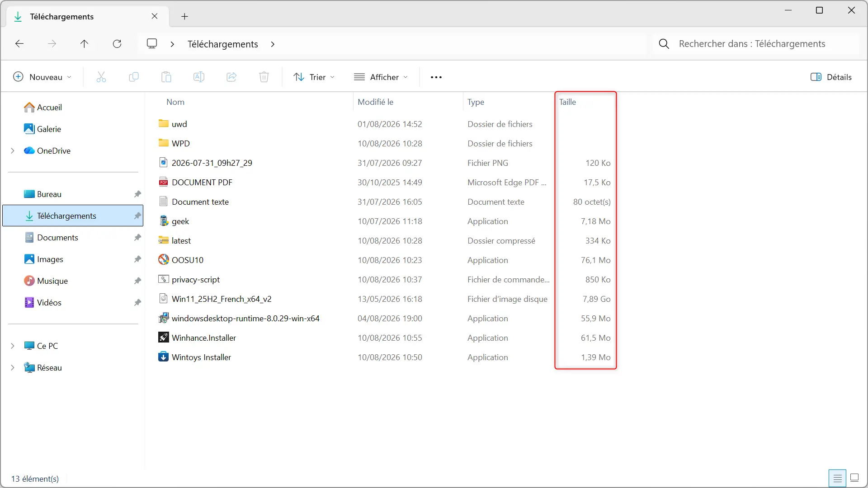Expand the Ce PC tree node
868x488 pixels.
13,346
